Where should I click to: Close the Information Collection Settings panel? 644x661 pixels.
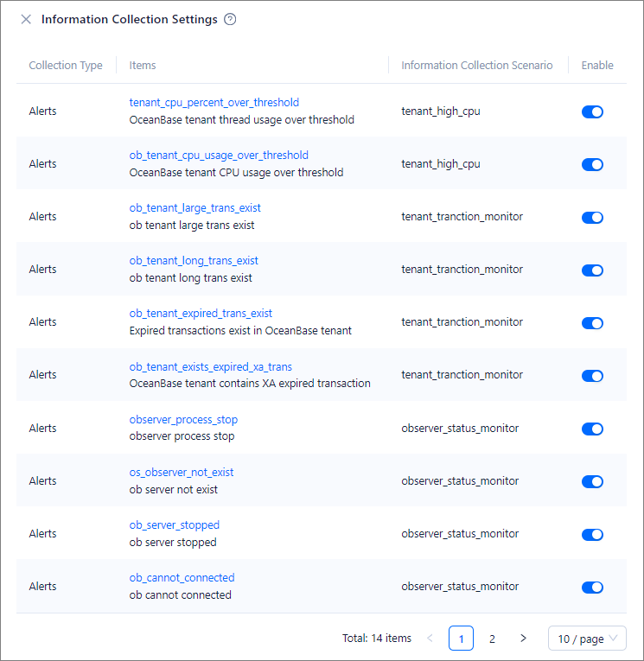point(26,19)
